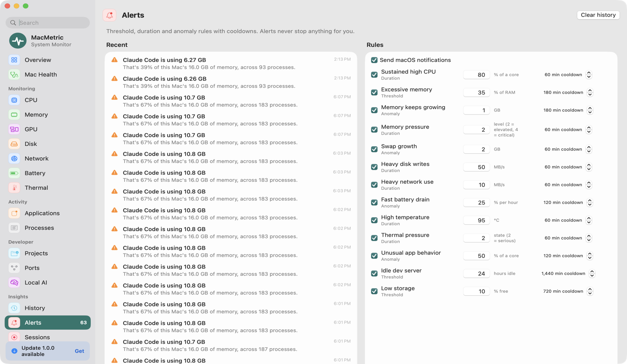Adjust Memory pressure cooldown stepper
The width and height of the screenshot is (627, 364).
tap(589, 130)
